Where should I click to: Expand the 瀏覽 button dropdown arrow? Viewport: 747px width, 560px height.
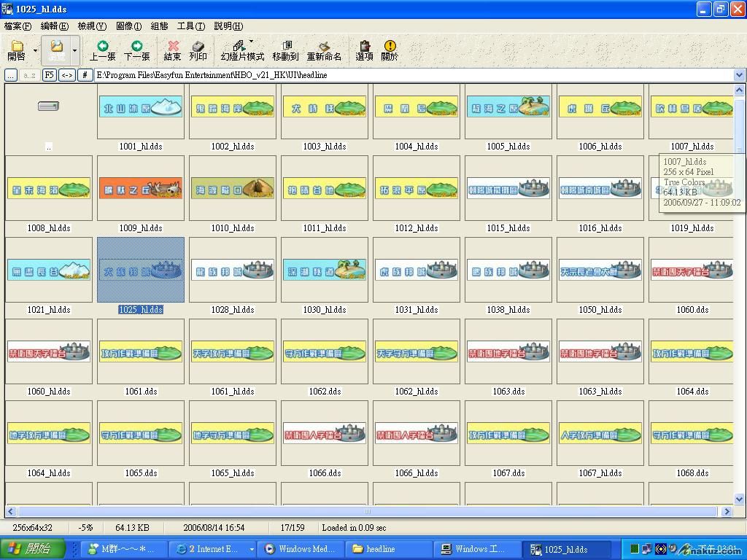point(75,50)
